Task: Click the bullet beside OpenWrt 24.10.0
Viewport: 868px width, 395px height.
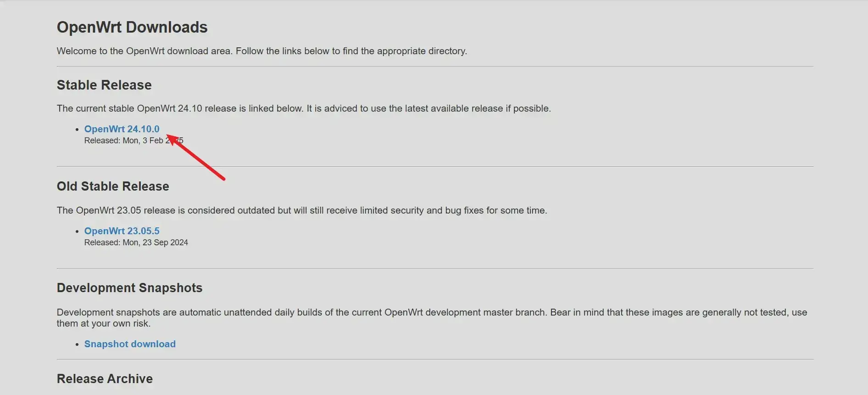Action: (x=77, y=130)
